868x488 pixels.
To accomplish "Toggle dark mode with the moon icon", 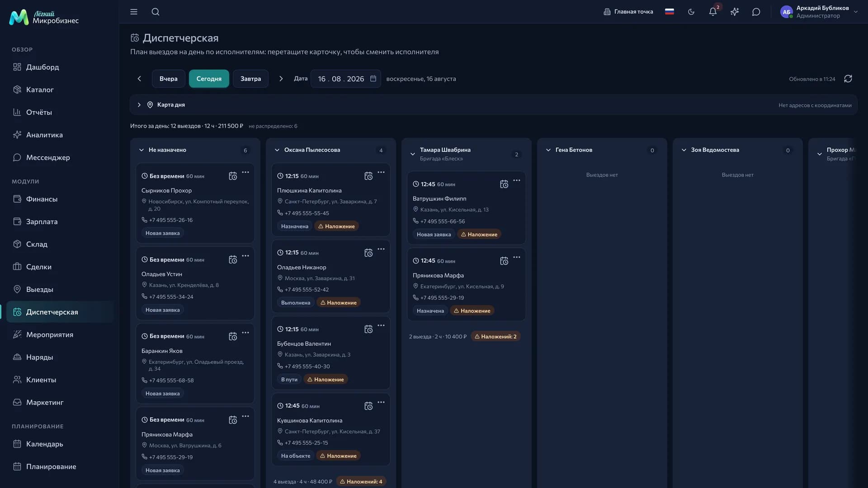I will 691,12.
